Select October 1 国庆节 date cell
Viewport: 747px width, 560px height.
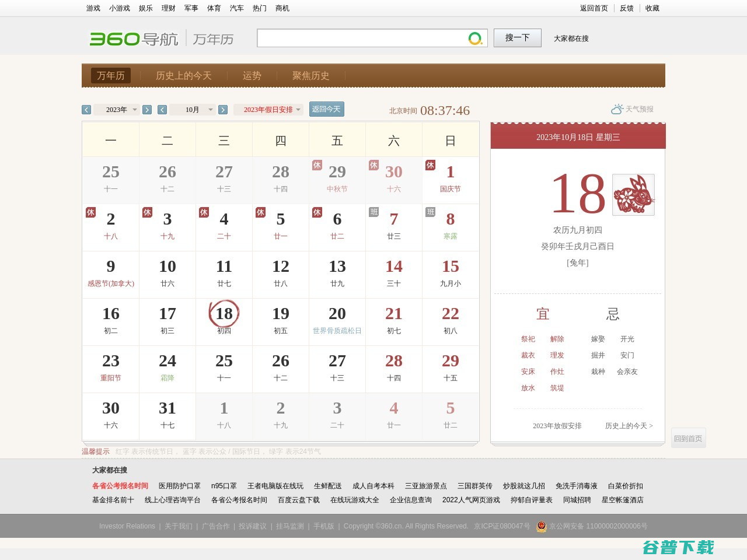point(451,180)
